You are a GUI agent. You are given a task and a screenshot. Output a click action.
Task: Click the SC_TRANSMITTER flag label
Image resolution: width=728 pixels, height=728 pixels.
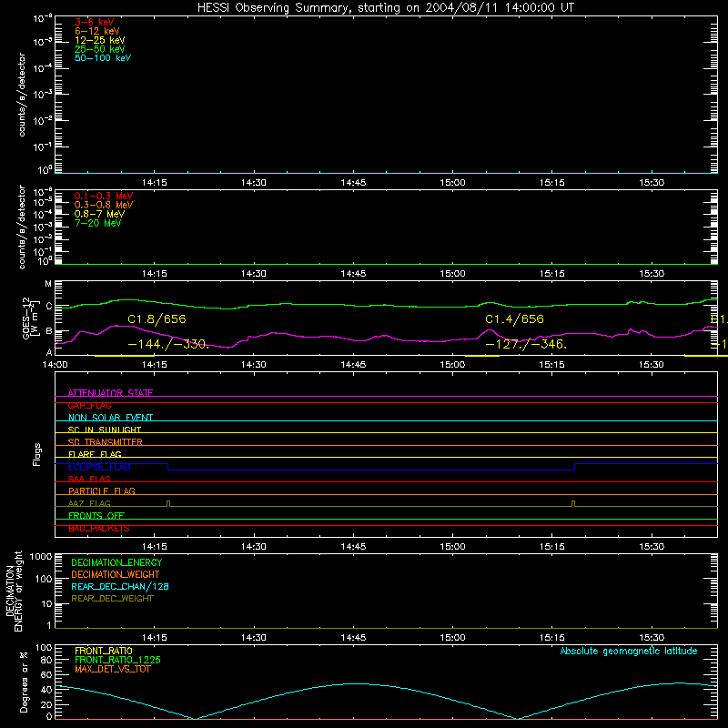point(105,442)
